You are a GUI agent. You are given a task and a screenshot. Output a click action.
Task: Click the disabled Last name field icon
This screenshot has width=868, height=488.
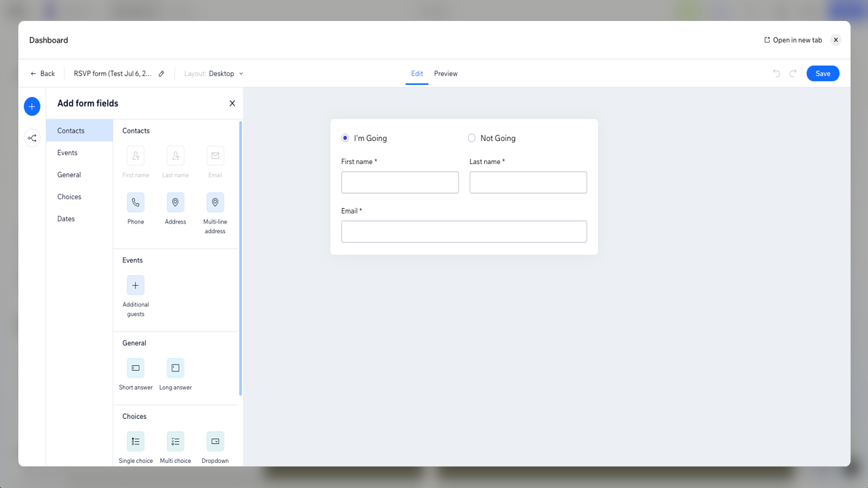[x=175, y=156]
